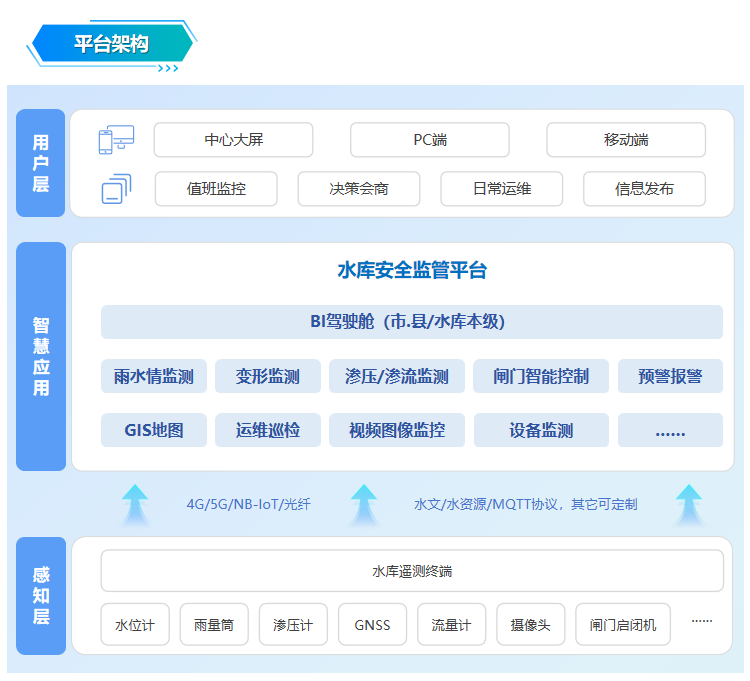
Task: Click the stacked windows icon
Action: coord(116,188)
